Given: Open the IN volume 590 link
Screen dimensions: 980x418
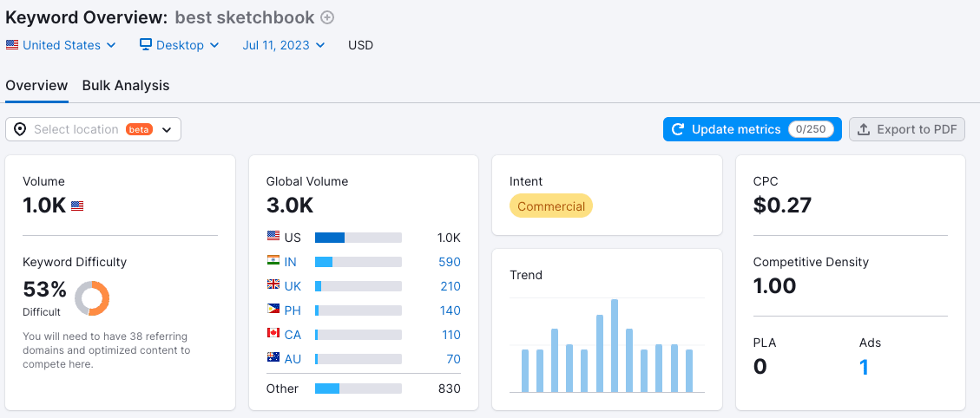Looking at the screenshot, I should tap(449, 262).
